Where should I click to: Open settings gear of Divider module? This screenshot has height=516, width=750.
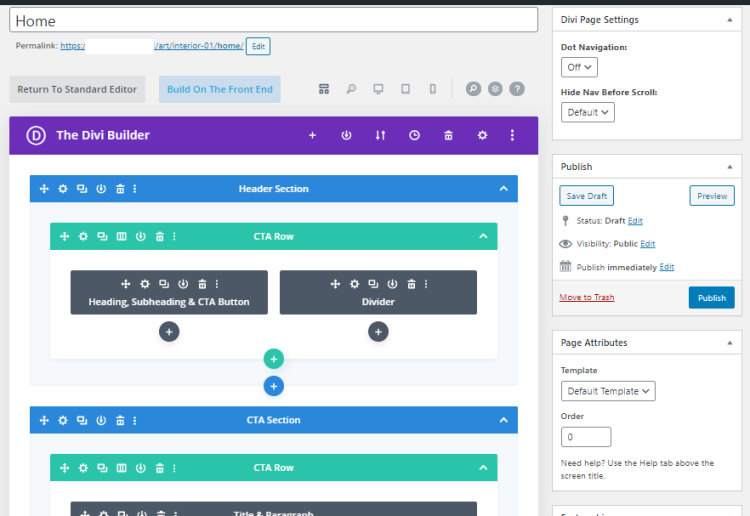click(x=354, y=284)
